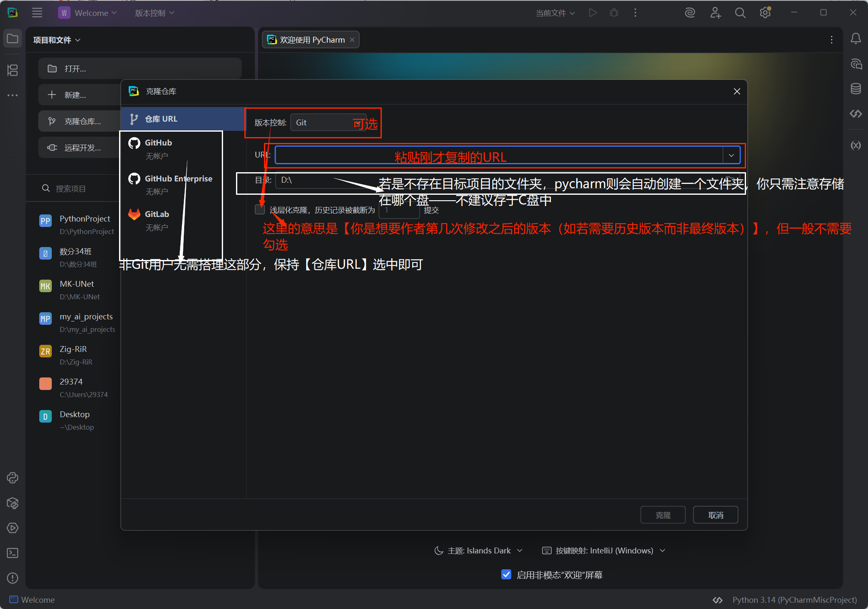Close the 克隆仓库 dialog
The image size is (868, 609).
click(x=737, y=91)
